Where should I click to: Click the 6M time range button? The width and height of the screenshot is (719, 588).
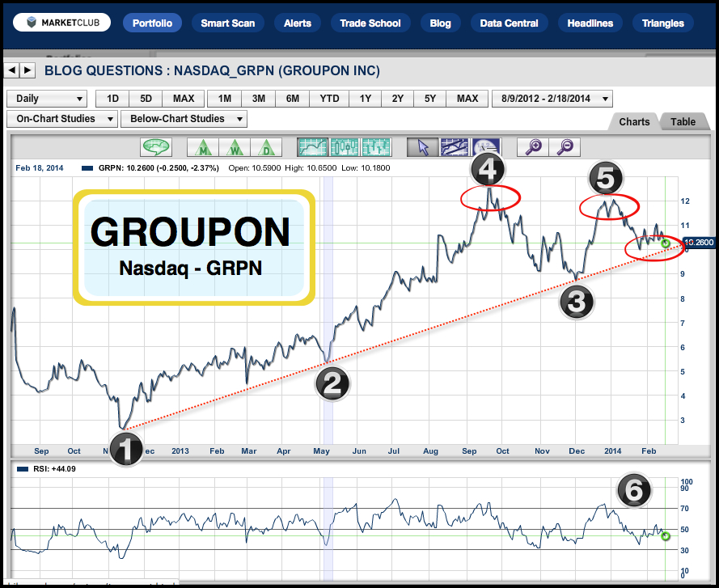click(x=293, y=99)
